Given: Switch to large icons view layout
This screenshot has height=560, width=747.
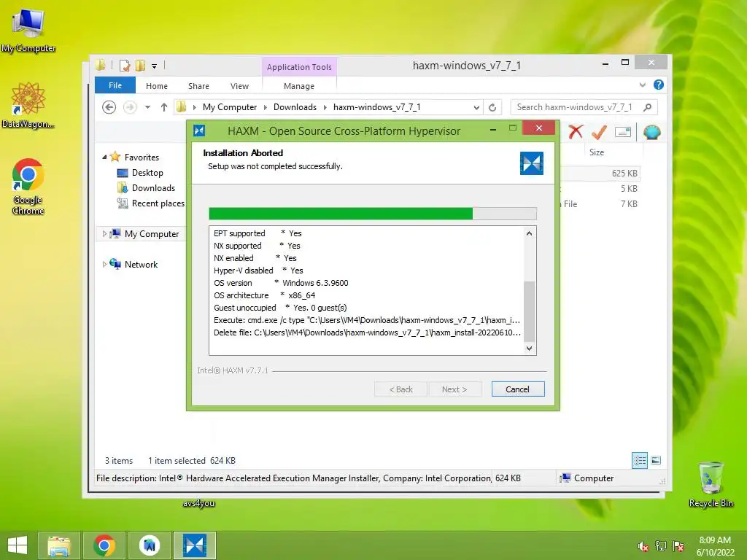Looking at the screenshot, I should click(656, 460).
